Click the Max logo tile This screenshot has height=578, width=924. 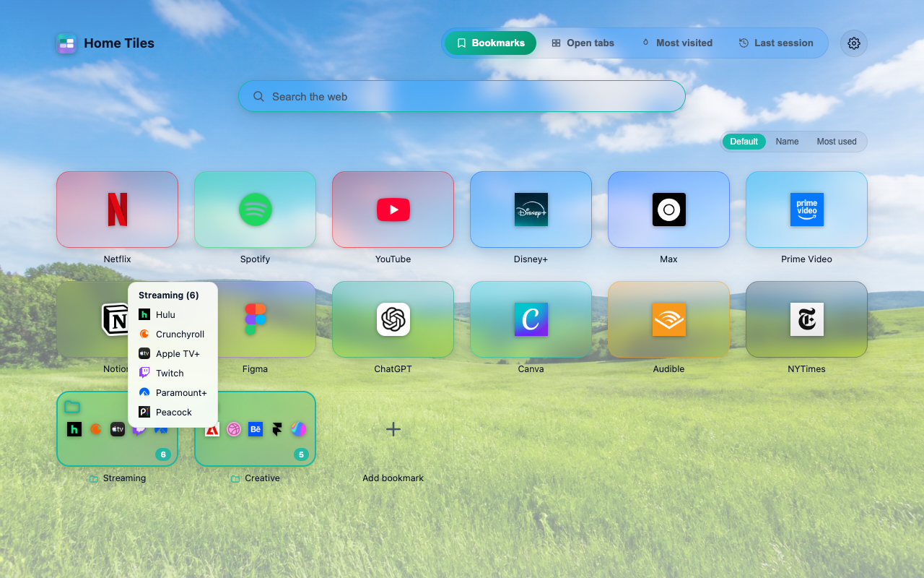pyautogui.click(x=668, y=210)
